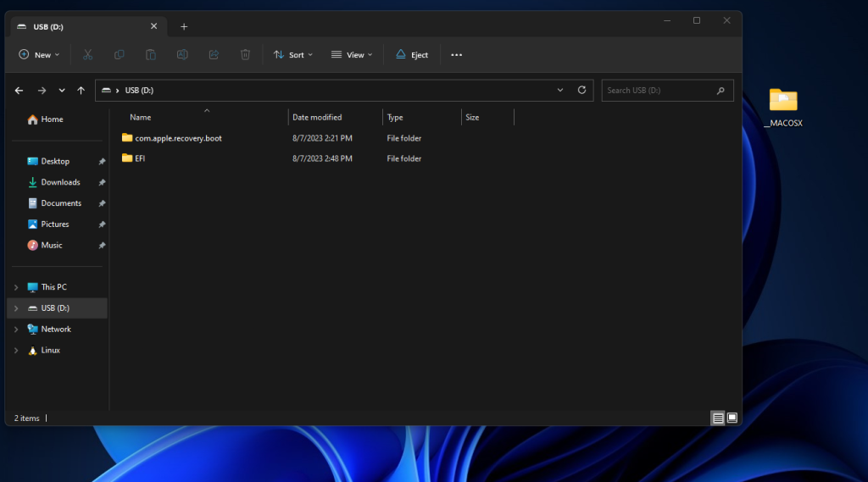Click the Cut scissors icon in toolbar
The height and width of the screenshot is (482, 868).
(x=87, y=55)
